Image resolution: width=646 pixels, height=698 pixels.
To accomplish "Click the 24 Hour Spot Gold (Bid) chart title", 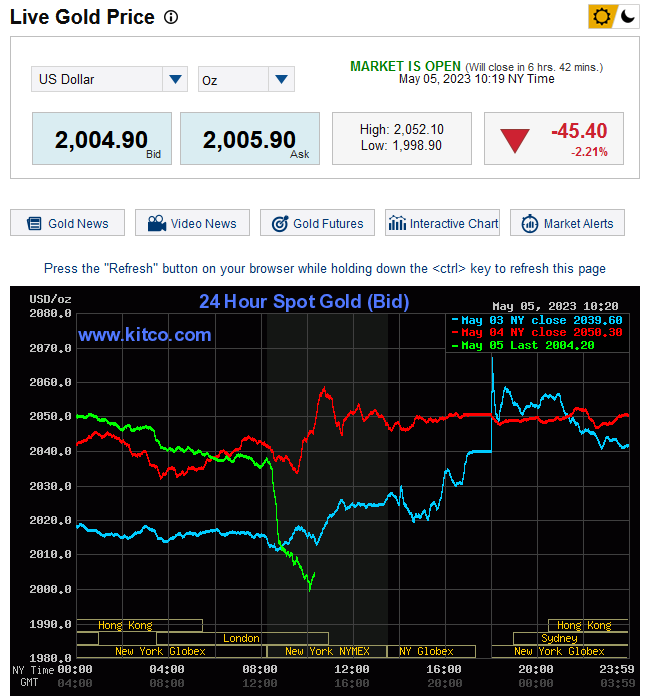I will 304,302.
